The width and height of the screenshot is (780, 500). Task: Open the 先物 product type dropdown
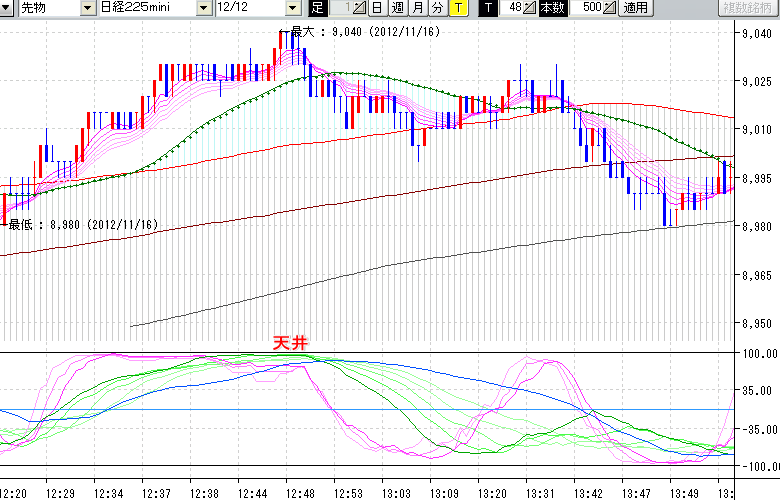click(x=90, y=8)
